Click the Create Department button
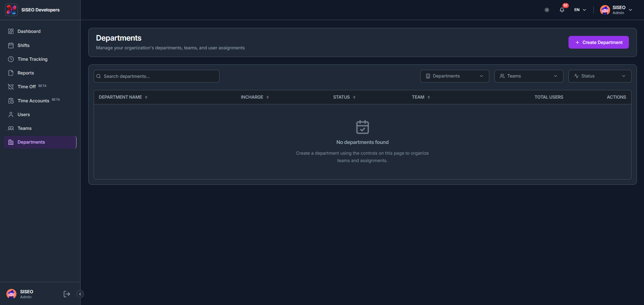 598,42
